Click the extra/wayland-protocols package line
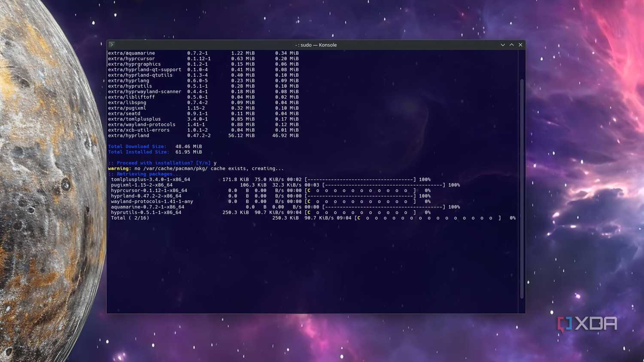644x362 pixels. pyautogui.click(x=203, y=124)
